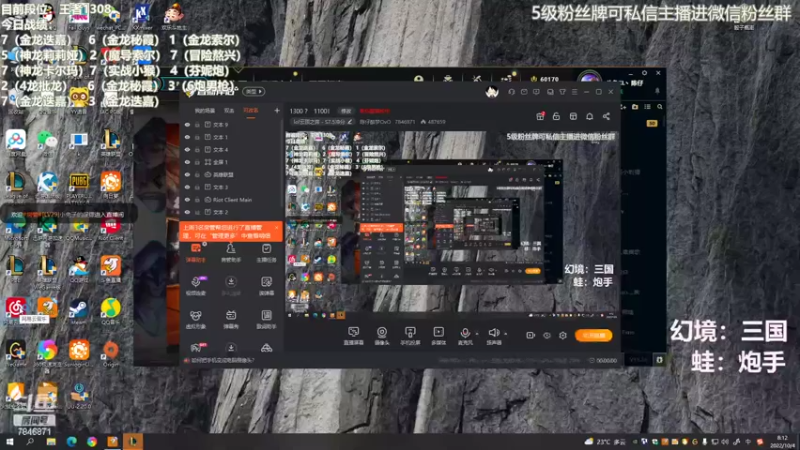Open the 主播任务 streamer tasks tool
Viewport: 800px width, 450px height.
point(266,253)
